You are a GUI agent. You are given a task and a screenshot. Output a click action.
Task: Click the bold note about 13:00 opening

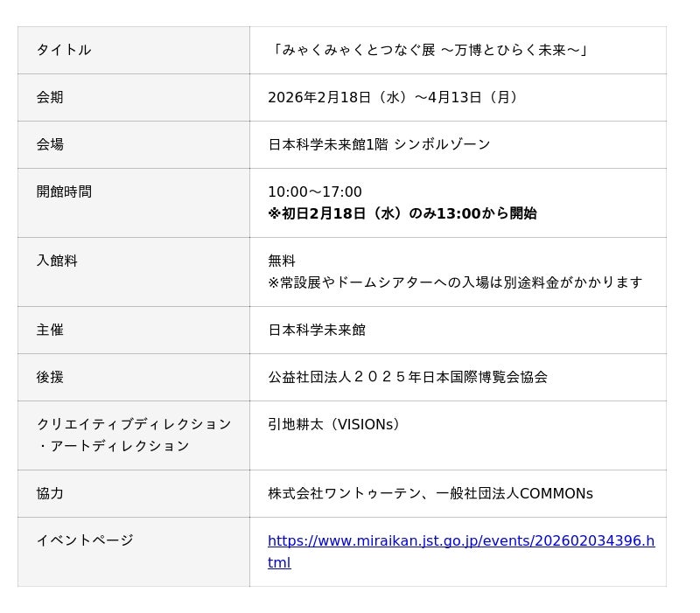[402, 213]
